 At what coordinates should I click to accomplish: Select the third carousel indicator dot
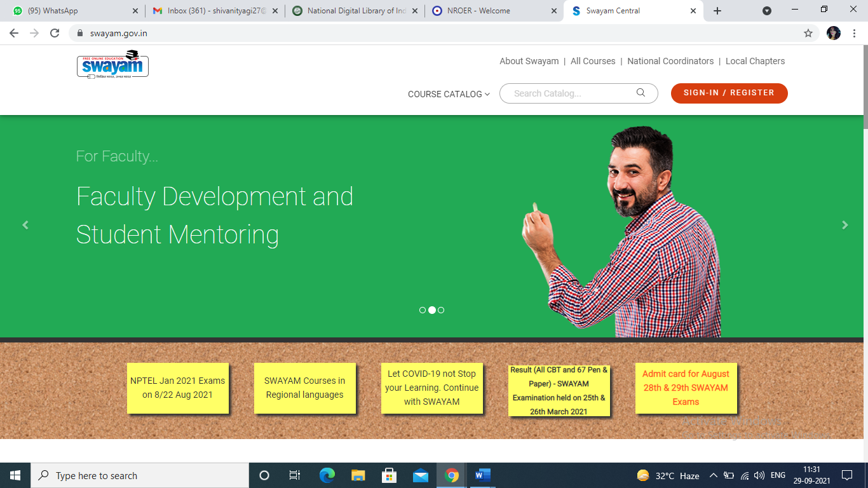pyautogui.click(x=442, y=310)
